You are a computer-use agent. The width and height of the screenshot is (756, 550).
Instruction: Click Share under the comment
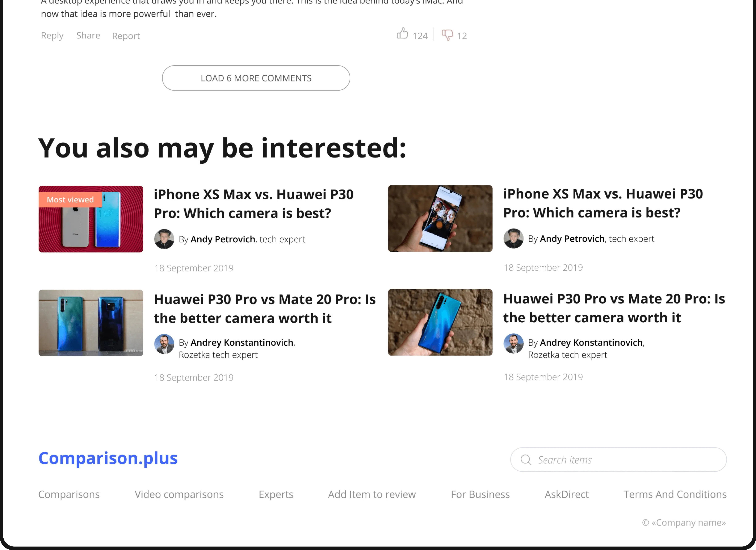[x=88, y=35]
